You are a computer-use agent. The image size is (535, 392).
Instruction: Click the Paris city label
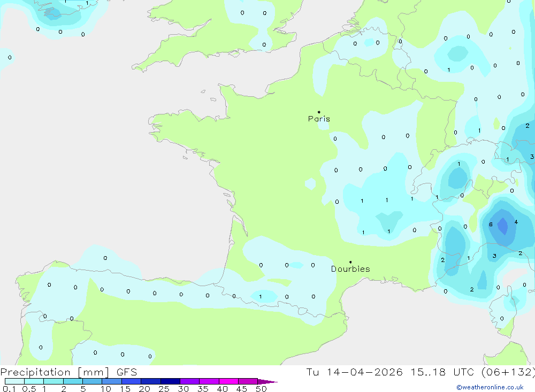[319, 119]
